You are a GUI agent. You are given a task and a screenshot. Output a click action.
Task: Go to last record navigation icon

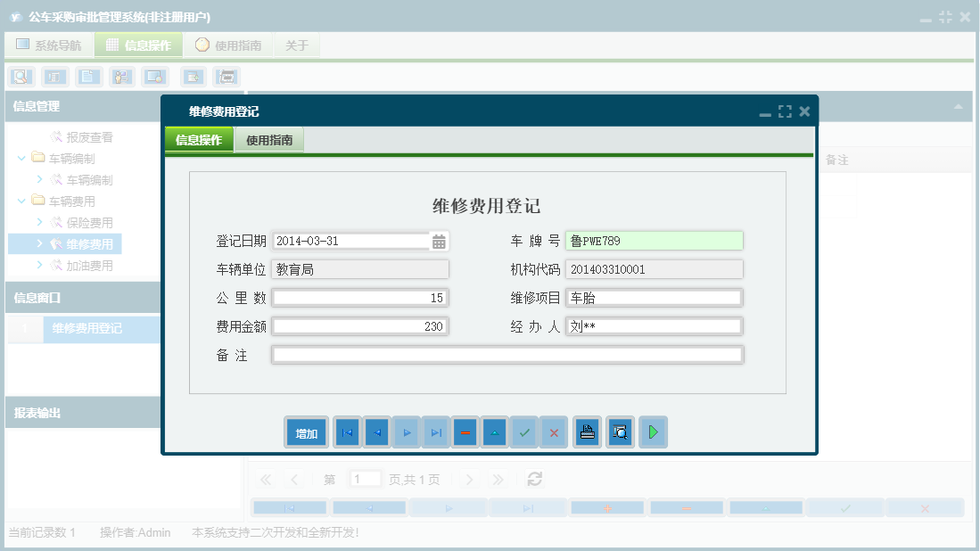(436, 432)
